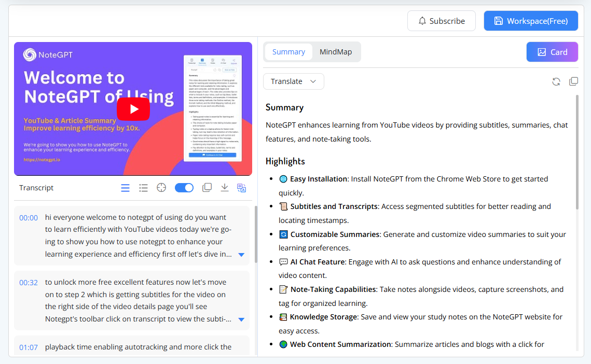Image resolution: width=591 pixels, height=364 pixels.
Task: Open Workspace(Free)
Action: 531,21
